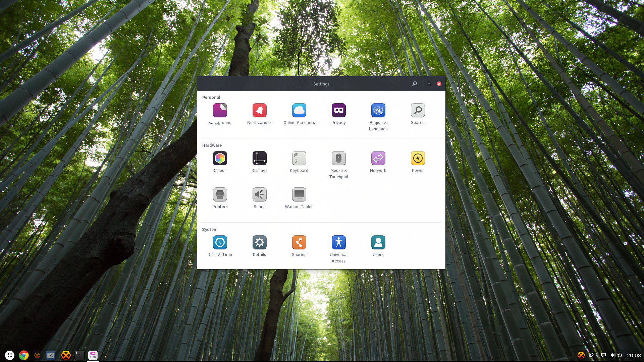Open the application launcher in taskbar
The image size is (644, 362).
10,355
